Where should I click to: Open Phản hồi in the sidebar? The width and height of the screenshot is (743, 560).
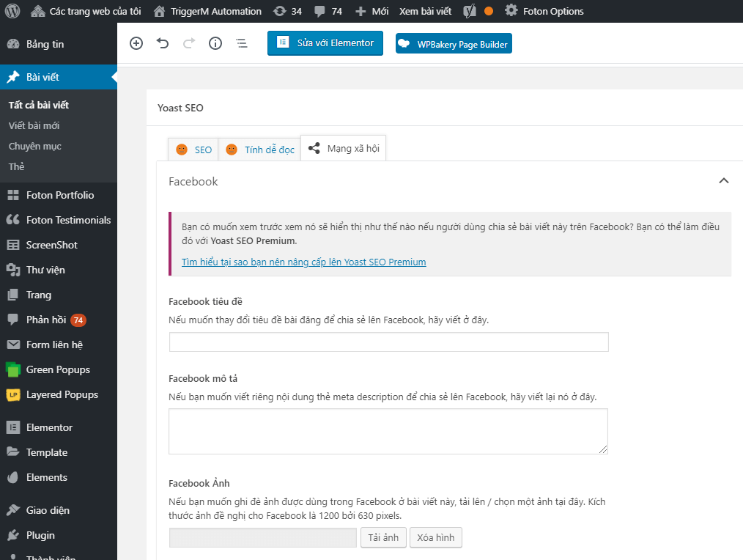[x=46, y=320]
